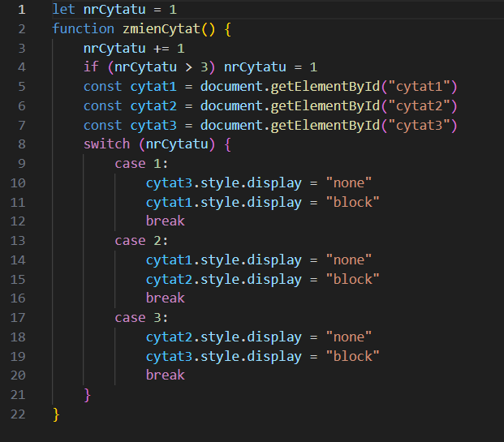Click "none" value on line 10
This screenshot has height=442, width=504.
[349, 183]
